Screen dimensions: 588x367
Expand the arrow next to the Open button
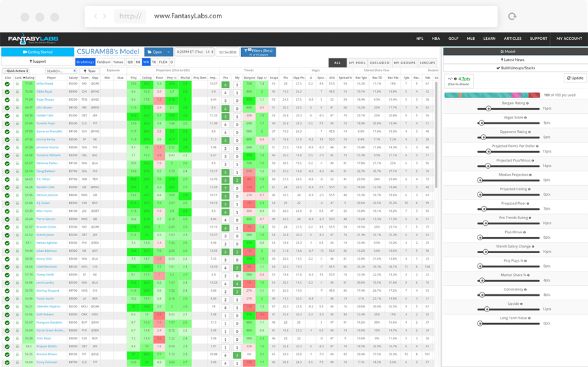[x=169, y=52]
